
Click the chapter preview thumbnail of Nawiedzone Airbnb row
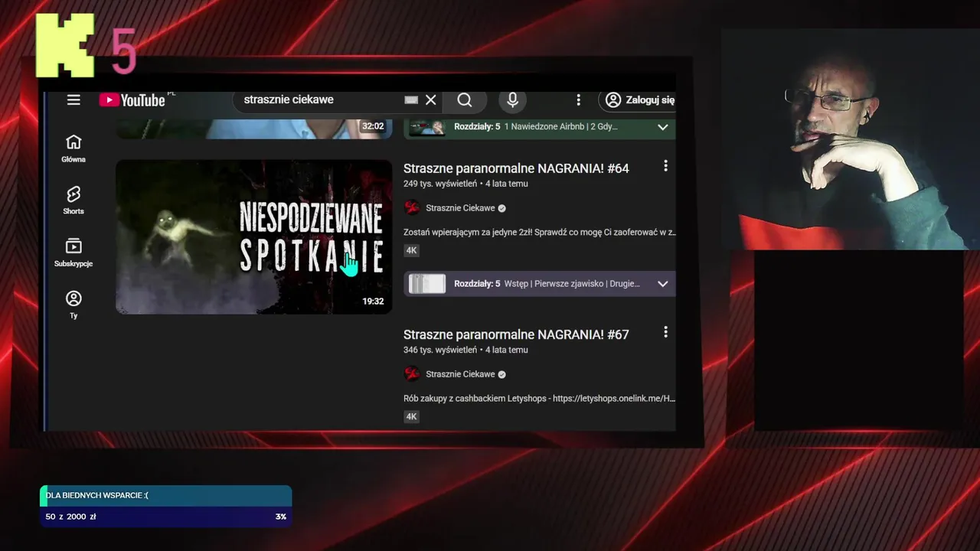pos(427,127)
